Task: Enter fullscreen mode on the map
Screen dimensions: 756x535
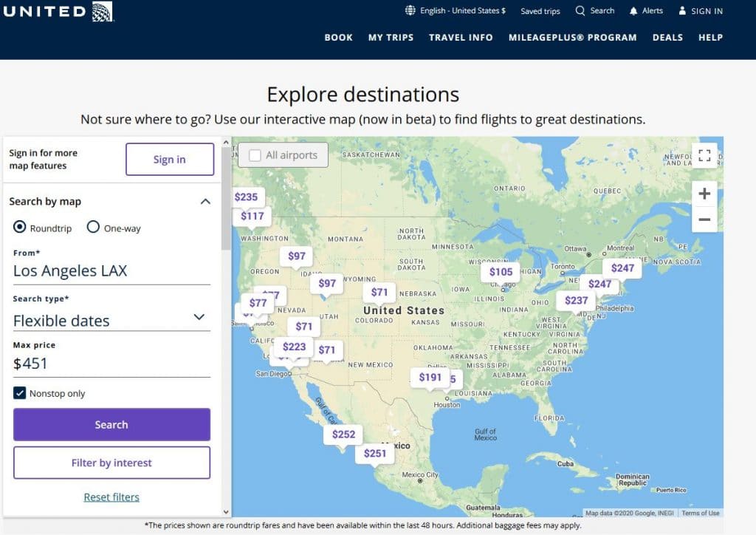Action: pos(704,155)
